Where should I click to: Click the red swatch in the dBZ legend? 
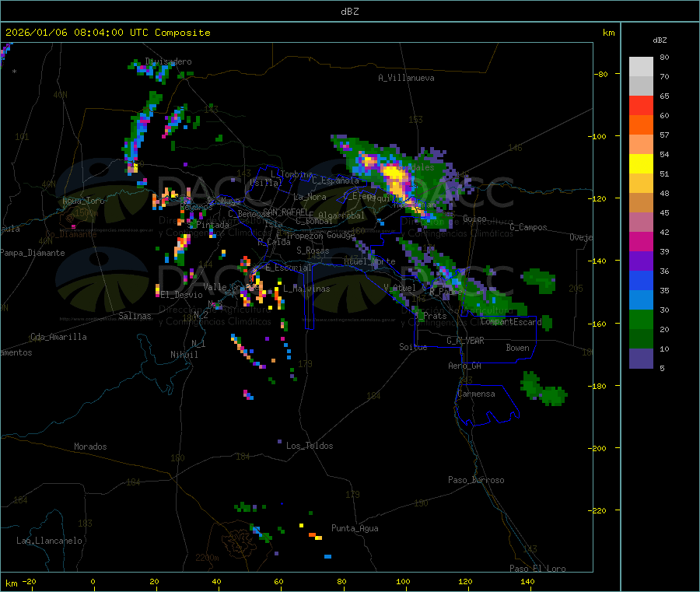click(x=641, y=105)
